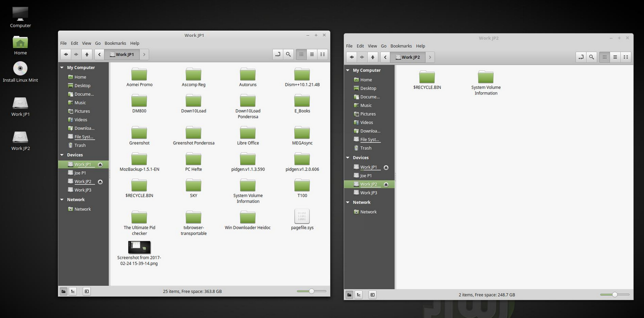Screen dimensions: 644x318
Task: Open View menu in Work JP2 window
Action: coord(373,46)
